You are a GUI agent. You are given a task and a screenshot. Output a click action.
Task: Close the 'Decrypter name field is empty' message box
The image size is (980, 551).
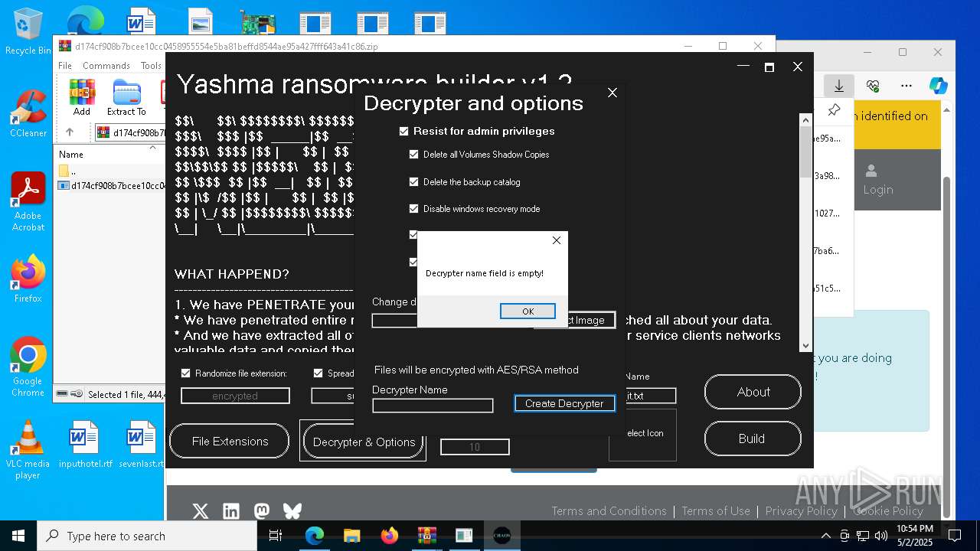pos(557,240)
